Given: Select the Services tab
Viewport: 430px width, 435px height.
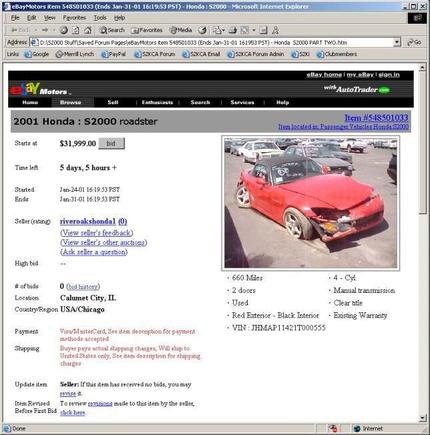Looking at the screenshot, I should coord(242,102).
